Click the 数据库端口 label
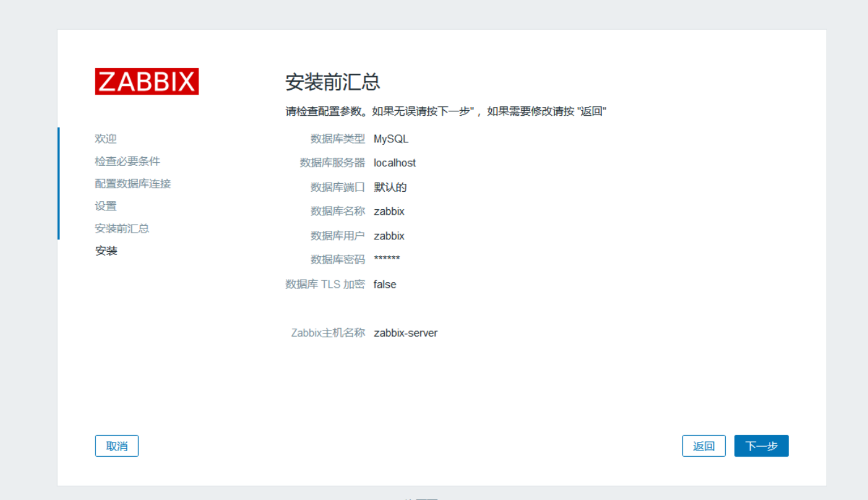Screen dimensions: 868x500 tap(338, 187)
